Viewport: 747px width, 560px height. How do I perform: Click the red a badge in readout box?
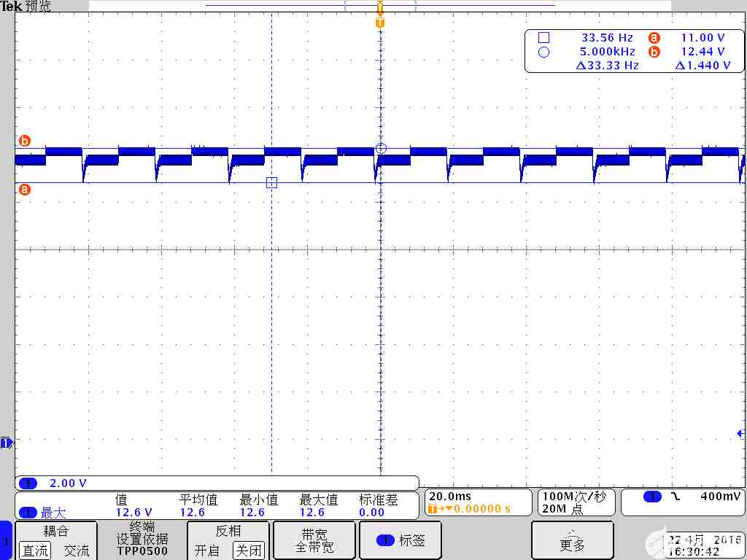(x=654, y=38)
